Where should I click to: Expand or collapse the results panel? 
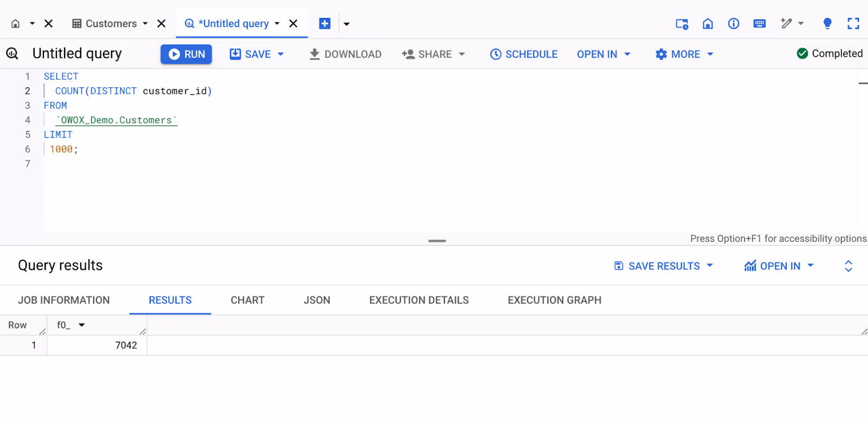tap(848, 266)
